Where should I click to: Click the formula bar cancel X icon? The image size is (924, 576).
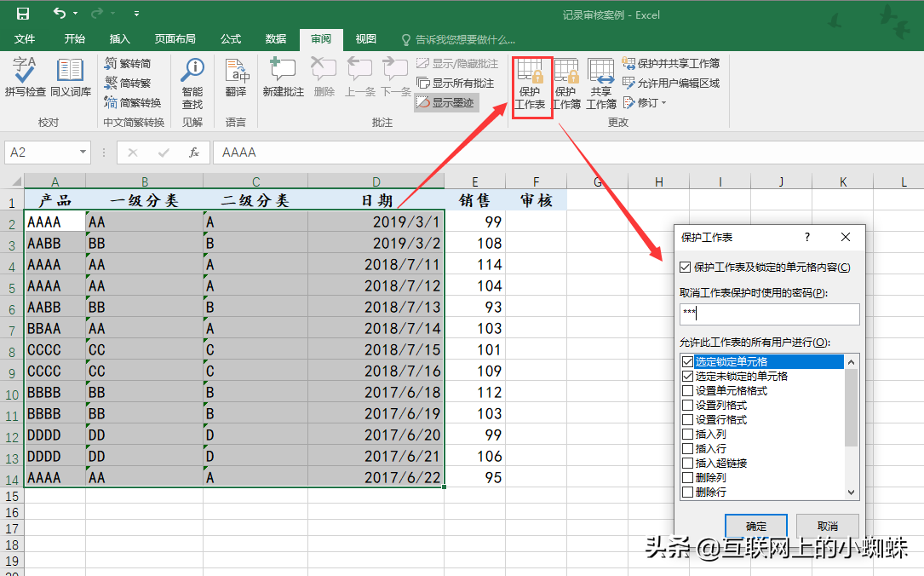tap(133, 153)
